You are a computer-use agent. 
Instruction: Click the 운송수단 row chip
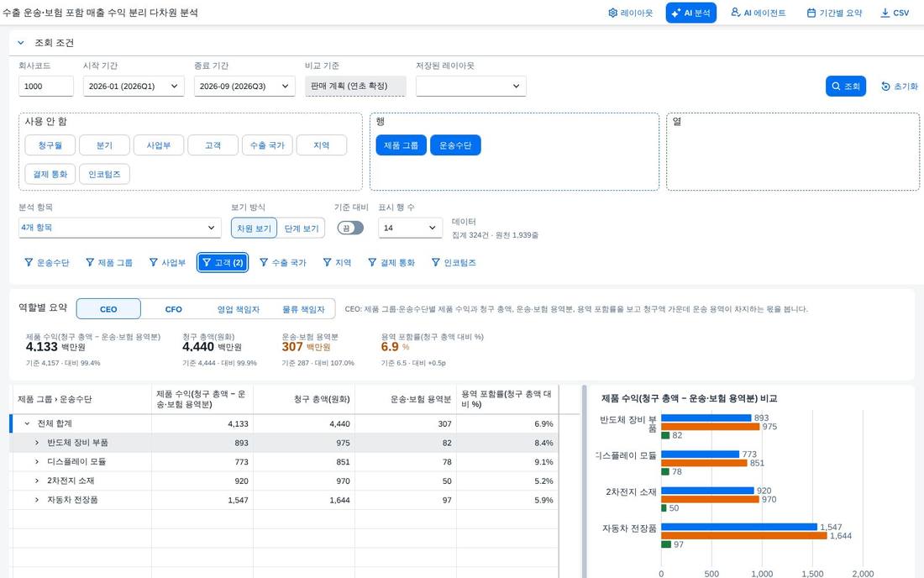click(x=455, y=145)
